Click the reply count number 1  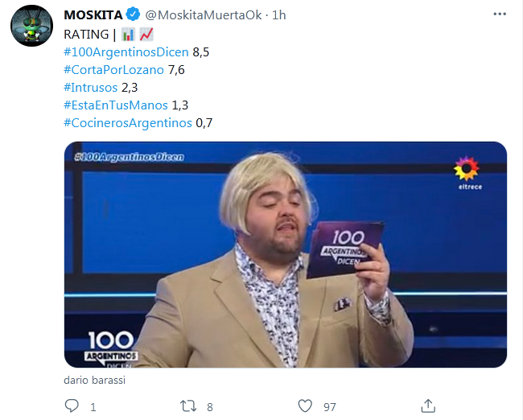(x=93, y=407)
